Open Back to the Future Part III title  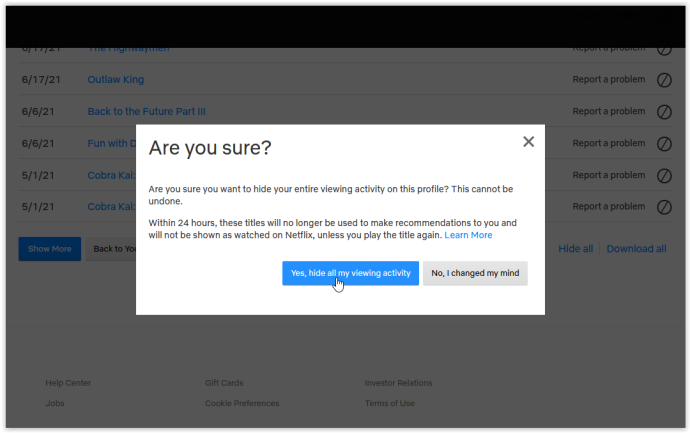coord(147,111)
